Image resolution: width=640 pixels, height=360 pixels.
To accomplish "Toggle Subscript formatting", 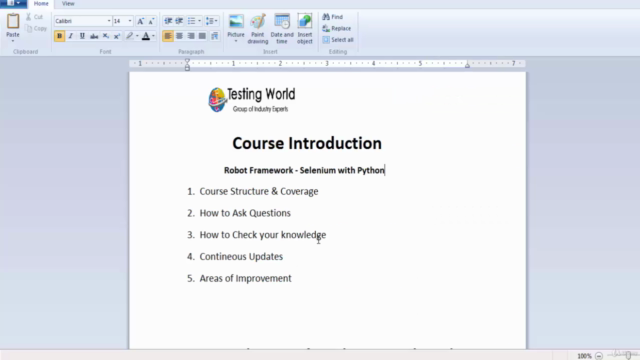I will (105, 36).
